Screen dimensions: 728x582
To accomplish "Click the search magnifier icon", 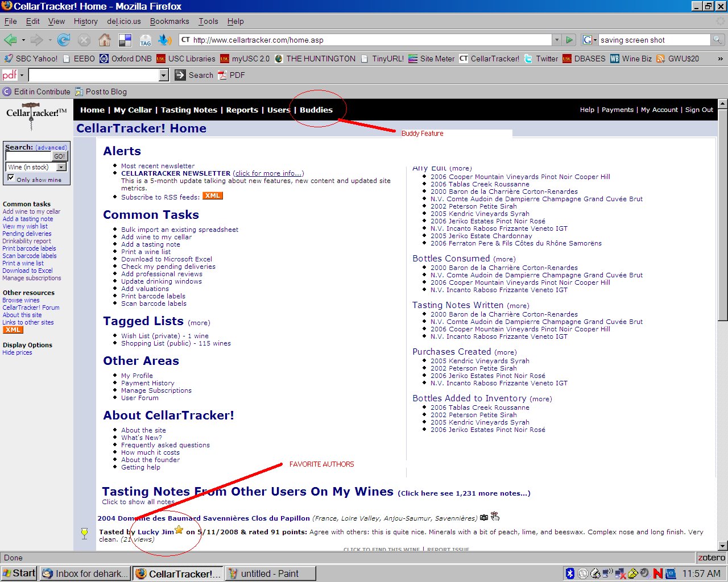I will point(718,40).
